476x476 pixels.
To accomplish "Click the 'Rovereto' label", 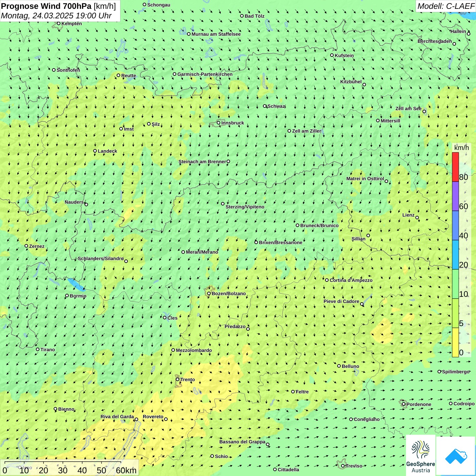I will tap(153, 417).
